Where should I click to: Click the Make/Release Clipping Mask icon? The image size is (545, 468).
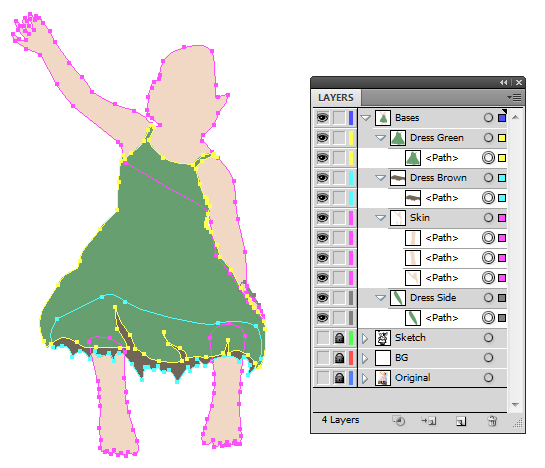(x=399, y=421)
